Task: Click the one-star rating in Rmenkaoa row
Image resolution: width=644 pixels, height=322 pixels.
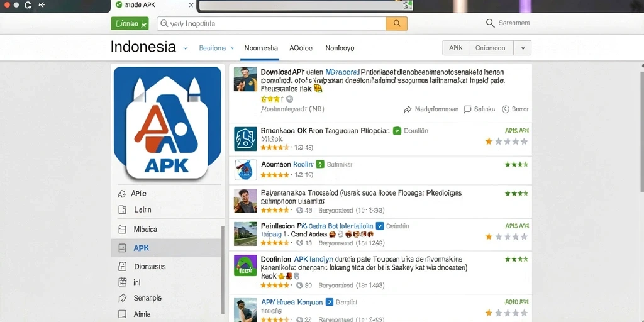Action: [506, 142]
